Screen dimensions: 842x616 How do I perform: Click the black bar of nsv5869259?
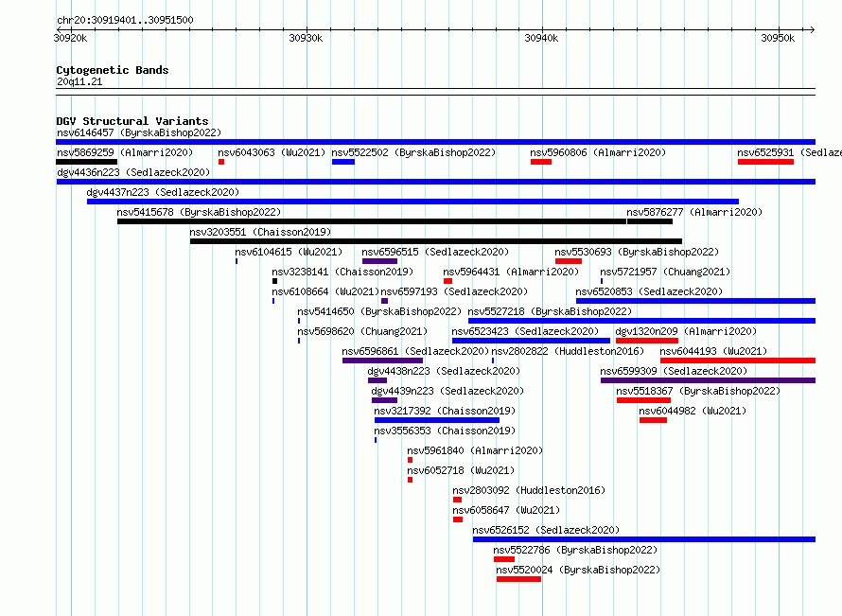tap(86, 162)
